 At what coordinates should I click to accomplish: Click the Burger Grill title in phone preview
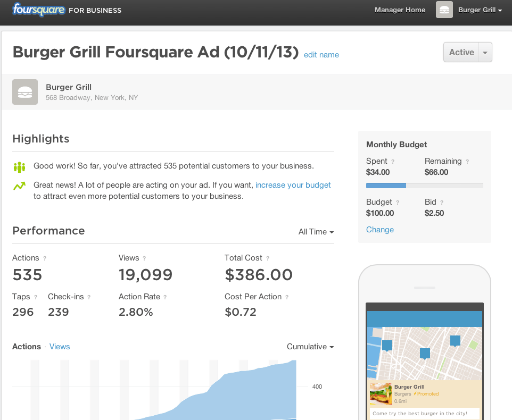pos(409,387)
